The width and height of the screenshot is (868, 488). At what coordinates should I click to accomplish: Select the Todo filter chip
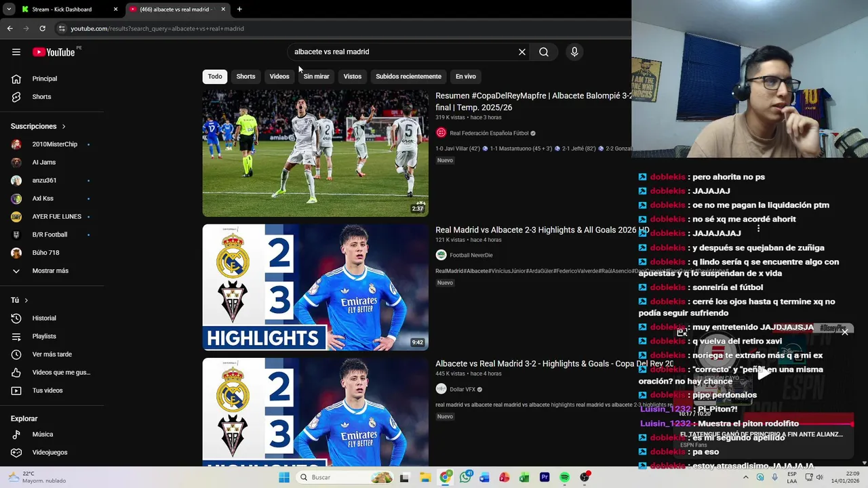click(x=215, y=77)
